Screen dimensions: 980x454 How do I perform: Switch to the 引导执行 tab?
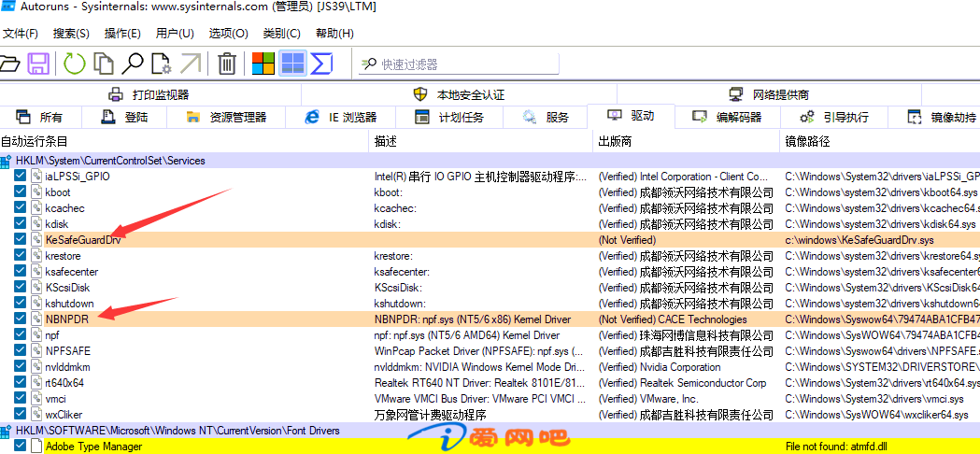[834, 118]
